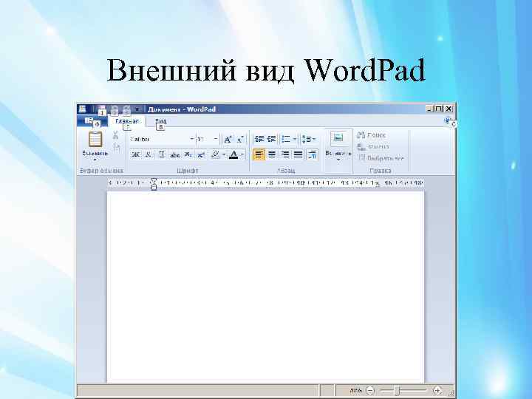Open font color dropdown arrow
Viewport: 532px width, 399px height.
point(242,154)
